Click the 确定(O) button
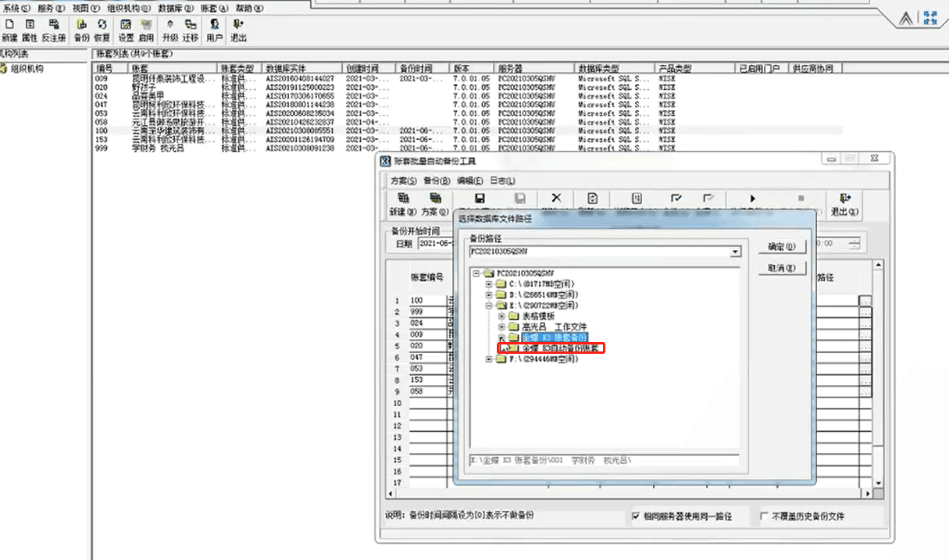The image size is (949, 560). coord(781,247)
